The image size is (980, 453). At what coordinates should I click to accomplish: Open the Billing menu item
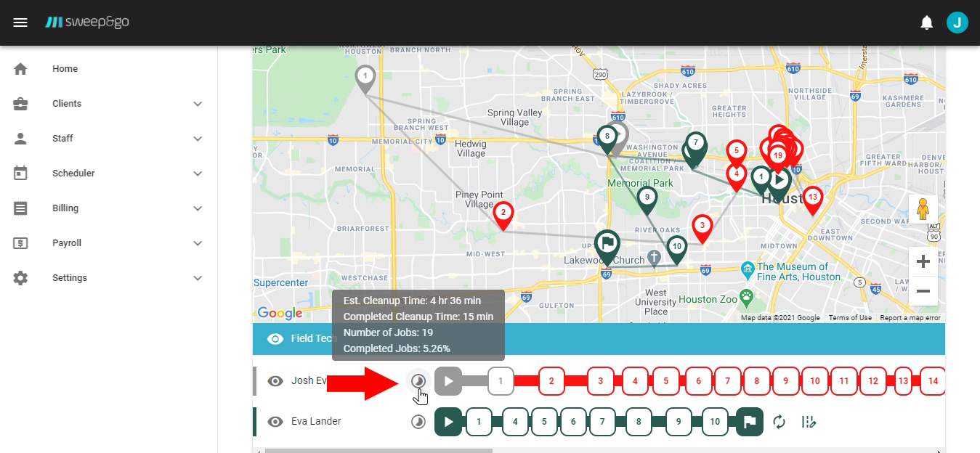click(65, 208)
